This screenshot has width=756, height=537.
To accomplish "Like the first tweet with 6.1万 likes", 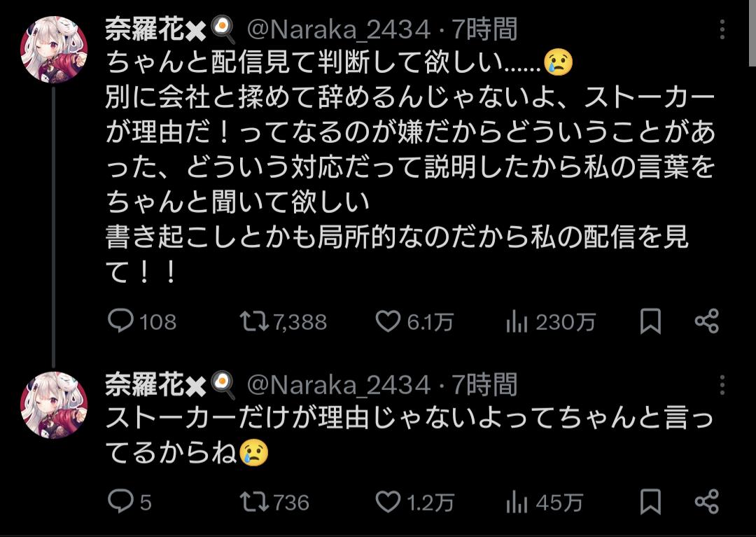I will click(x=388, y=321).
